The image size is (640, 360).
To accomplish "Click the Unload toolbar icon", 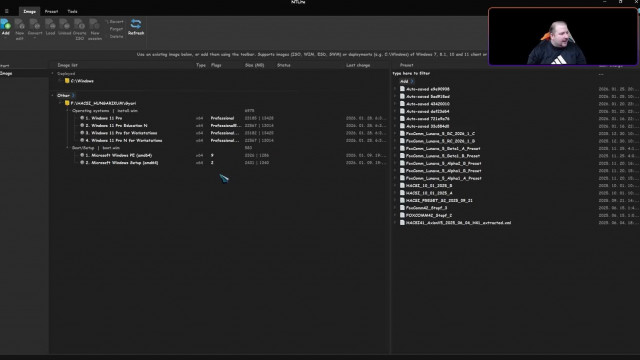I will pyautogui.click(x=64, y=24).
